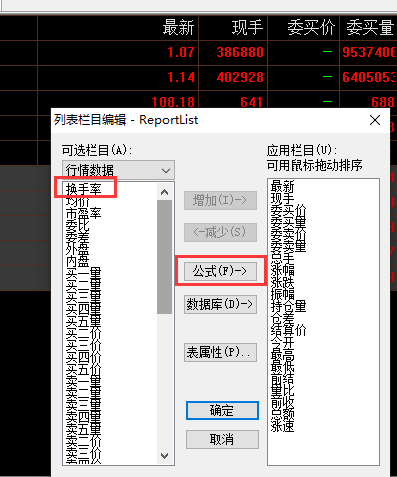Select 卖五量 in the available columns list

tap(84, 429)
